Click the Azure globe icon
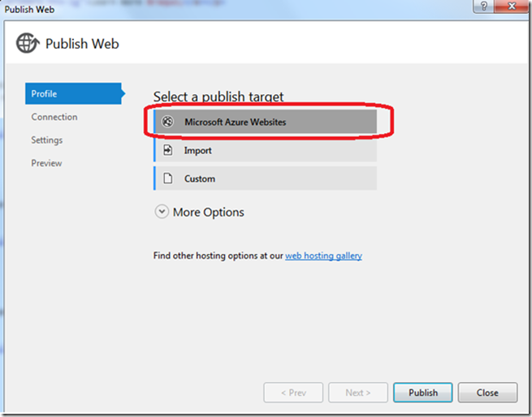Viewport: 532px width, 417px height. (x=167, y=122)
